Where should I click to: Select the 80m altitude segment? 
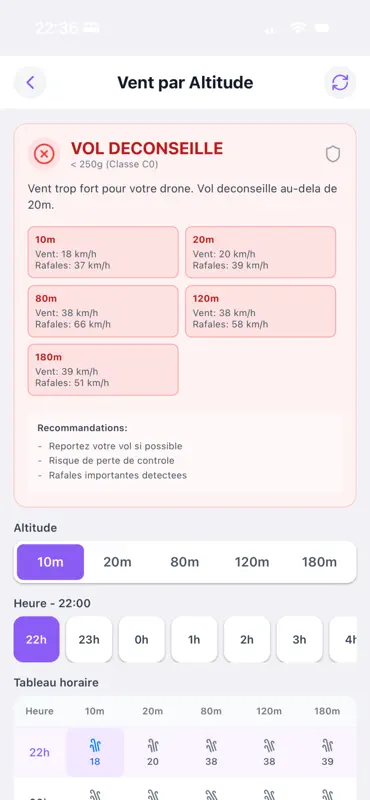tap(185, 562)
